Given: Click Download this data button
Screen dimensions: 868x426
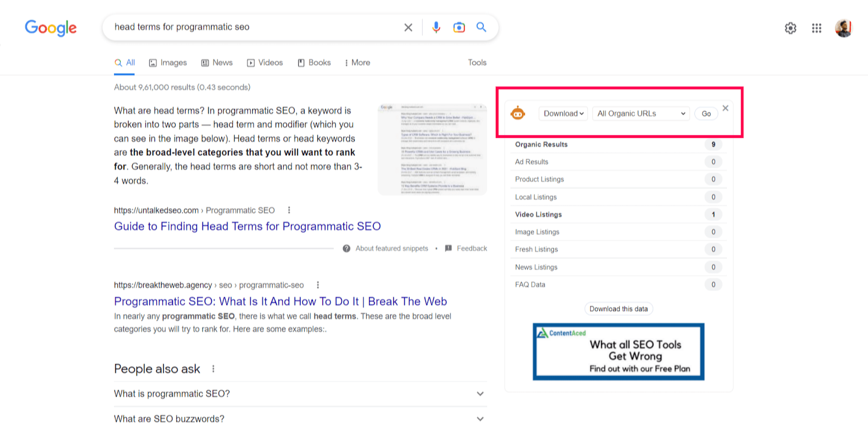Looking at the screenshot, I should (x=618, y=309).
